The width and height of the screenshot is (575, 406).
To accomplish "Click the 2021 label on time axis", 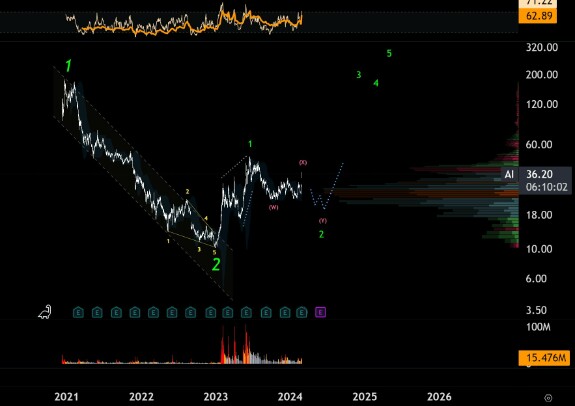I will coord(66,397).
